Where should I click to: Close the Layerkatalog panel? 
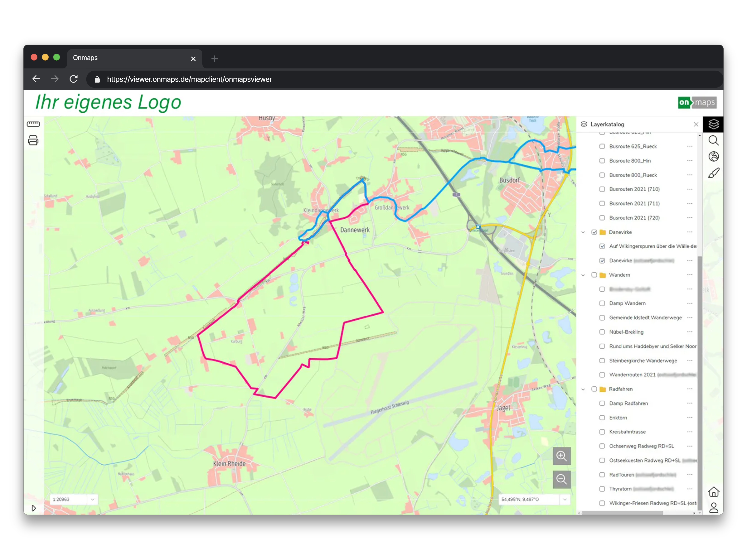tap(696, 124)
